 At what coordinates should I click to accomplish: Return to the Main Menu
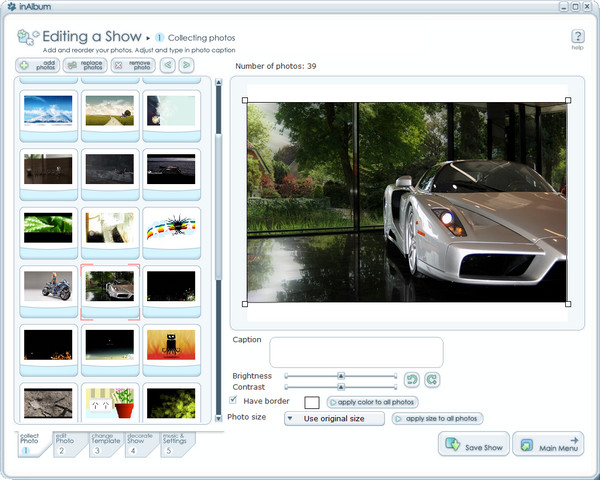(x=548, y=444)
